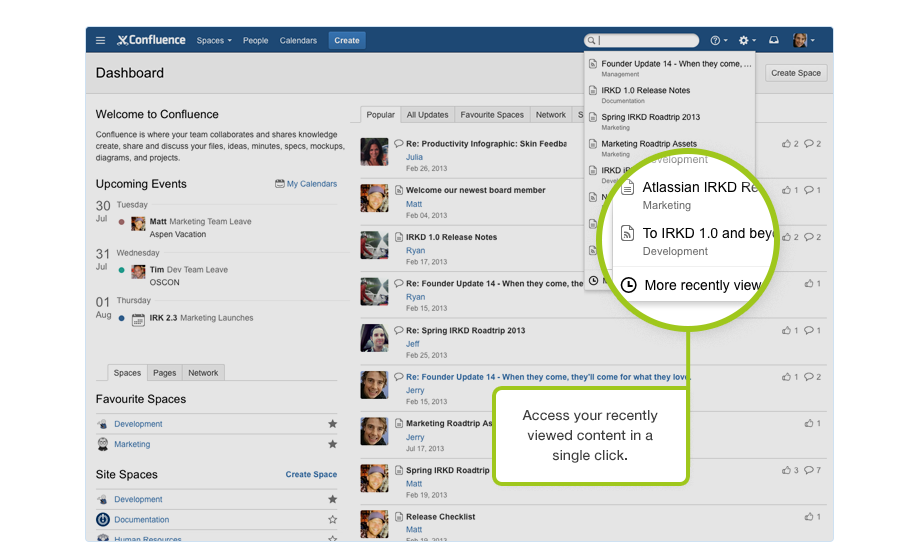
Task: Open Re: Spring IRKD Roadtrip 2013 post
Action: tap(465, 330)
